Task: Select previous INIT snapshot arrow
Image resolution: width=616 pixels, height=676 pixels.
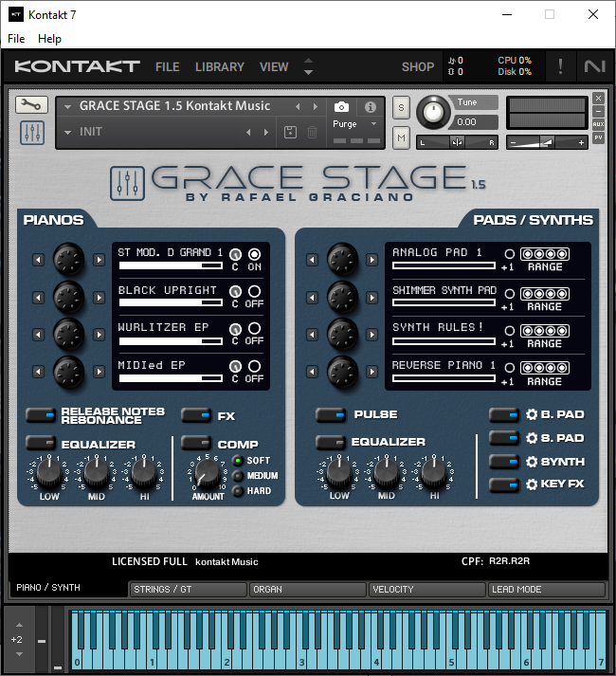Action: pyautogui.click(x=248, y=133)
